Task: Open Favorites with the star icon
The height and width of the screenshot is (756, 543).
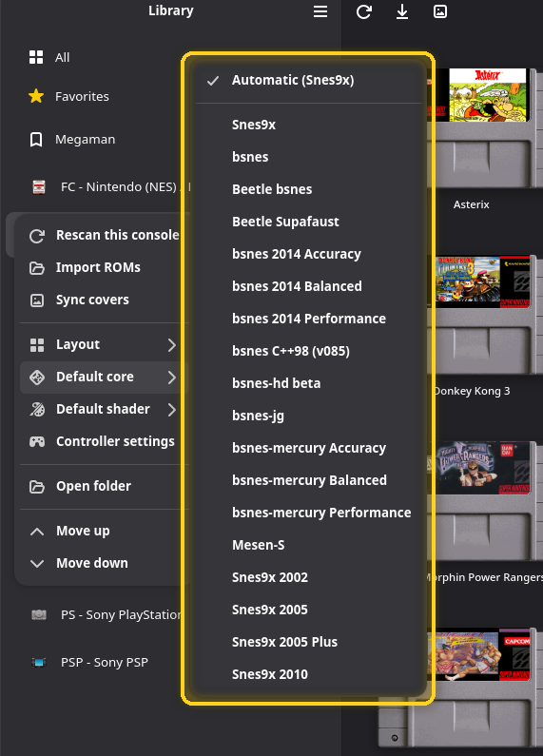Action: tap(36, 96)
